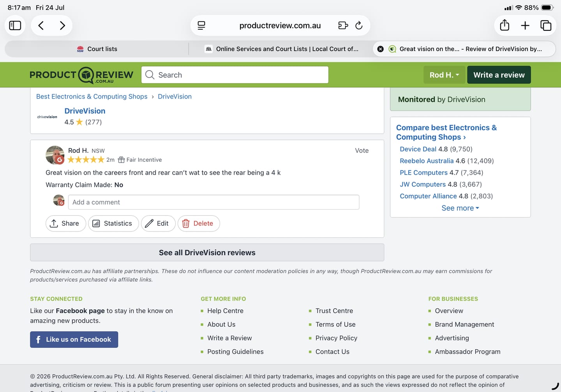Open a new tab with the plus icon
Image resolution: width=561 pixels, height=392 pixels.
[x=525, y=25]
